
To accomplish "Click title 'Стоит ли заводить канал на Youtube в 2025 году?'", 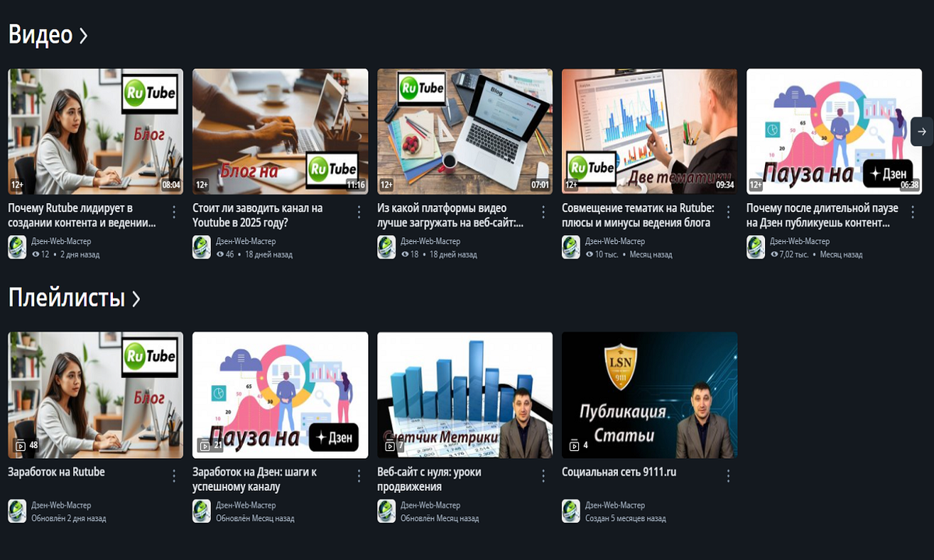I will pyautogui.click(x=258, y=215).
